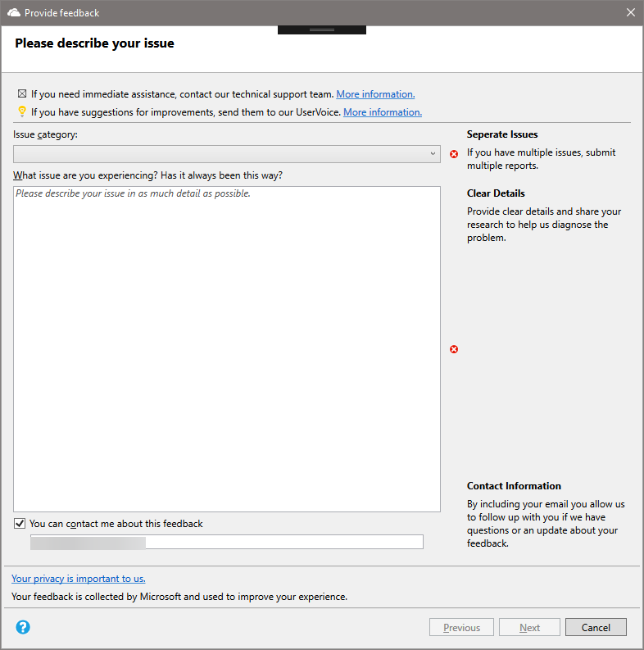Click the error icon beside the description box

pyautogui.click(x=454, y=349)
